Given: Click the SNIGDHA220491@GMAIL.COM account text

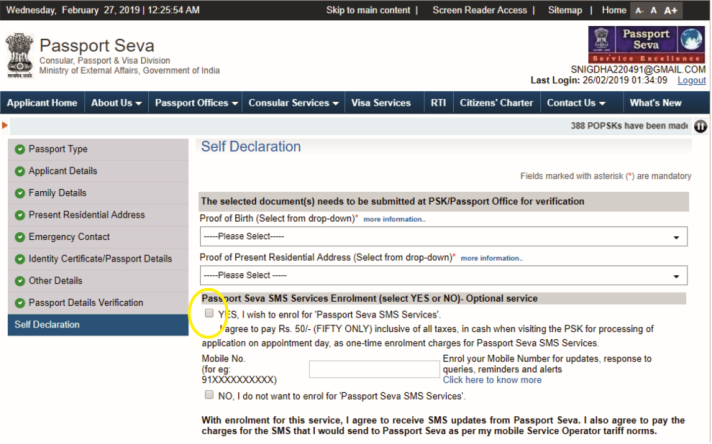Looking at the screenshot, I should (x=638, y=69).
